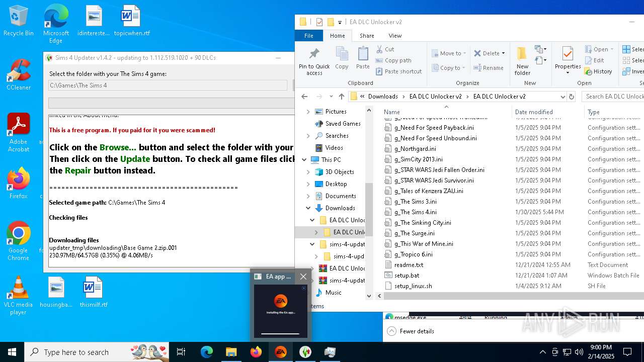Expand the Searches tree node
Viewport: 644px width, 362px height.
coord(308,136)
